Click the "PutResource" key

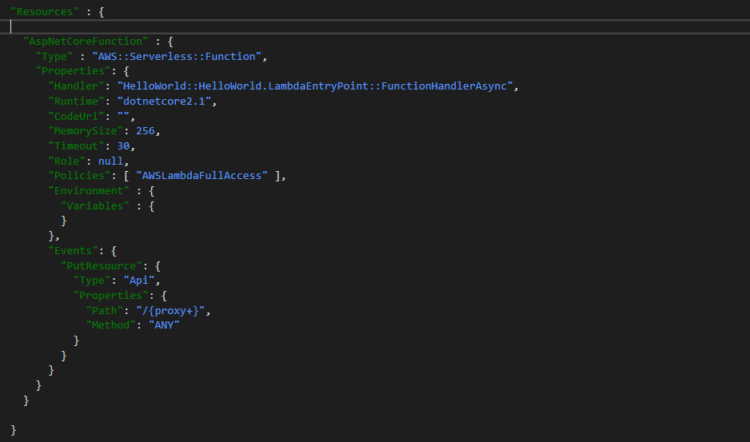(101, 266)
